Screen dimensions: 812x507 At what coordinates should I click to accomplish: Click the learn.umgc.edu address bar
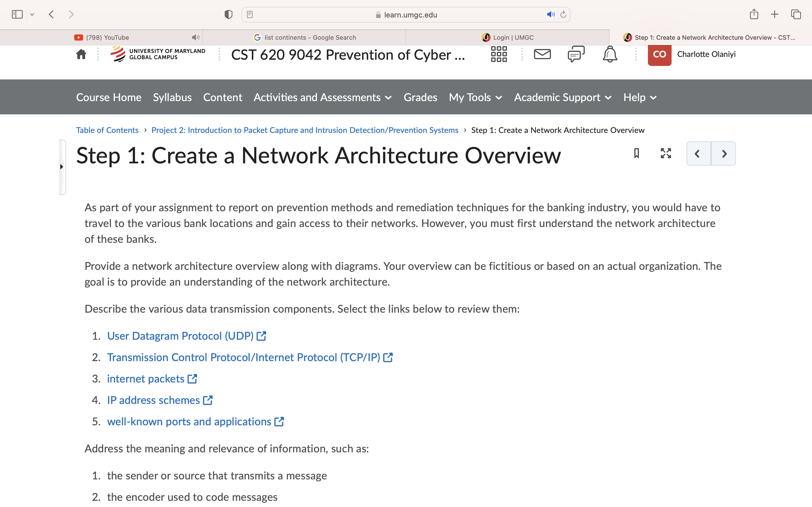(x=406, y=14)
